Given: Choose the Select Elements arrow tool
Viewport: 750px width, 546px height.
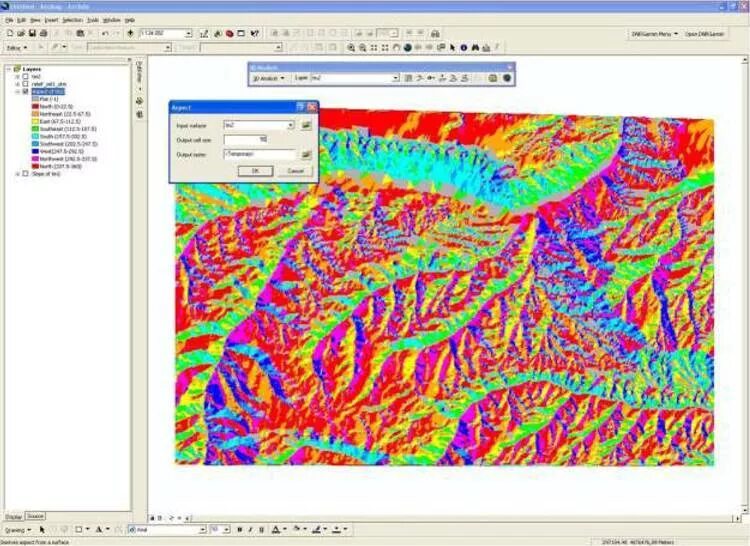Looking at the screenshot, I should [452, 48].
